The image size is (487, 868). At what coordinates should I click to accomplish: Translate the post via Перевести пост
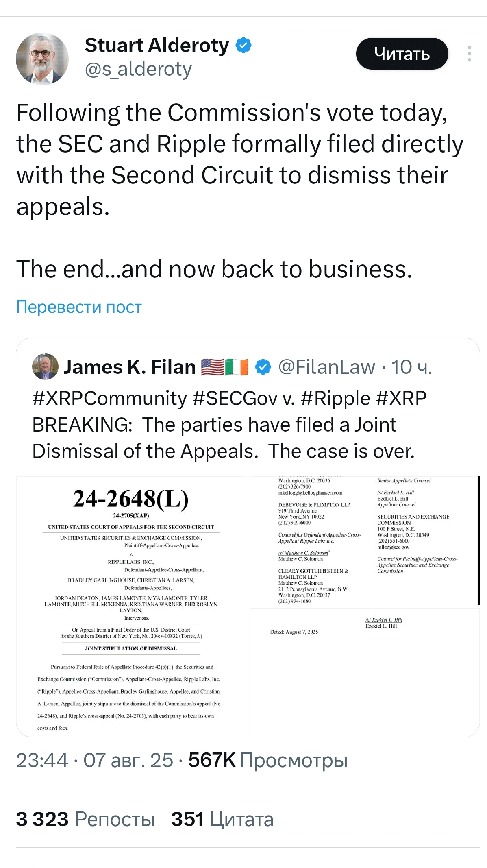pyautogui.click(x=79, y=307)
